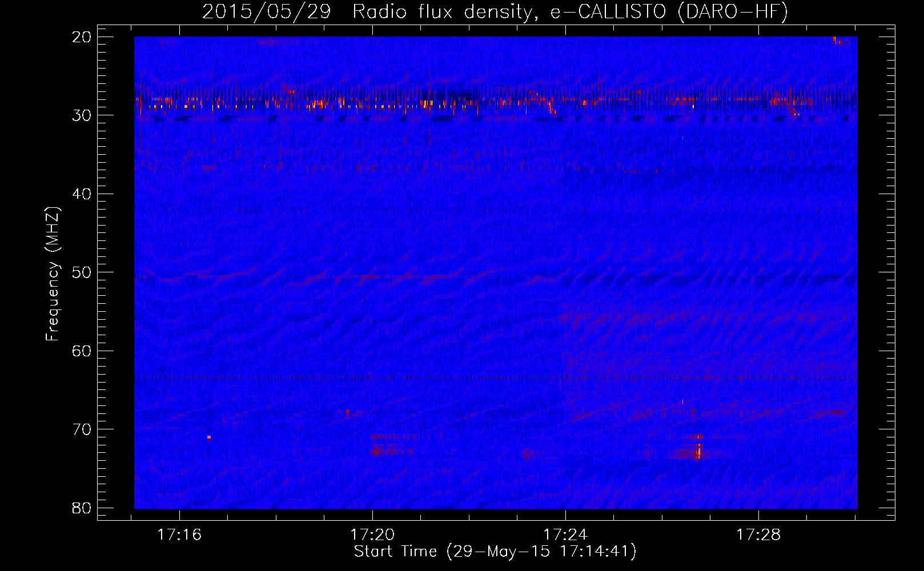The height and width of the screenshot is (571, 924).
Task: Click the 60 MHz frequency tick label
Action: 82,351
